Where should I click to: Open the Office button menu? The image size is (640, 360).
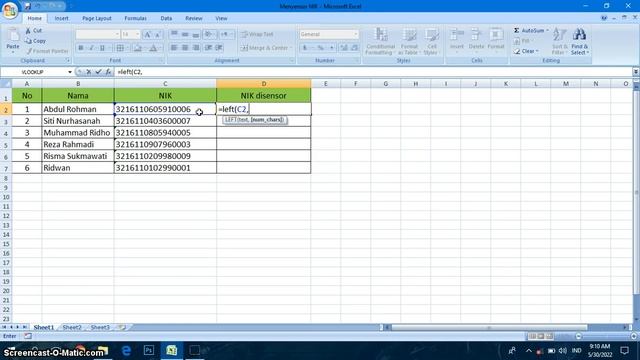[x=9, y=10]
